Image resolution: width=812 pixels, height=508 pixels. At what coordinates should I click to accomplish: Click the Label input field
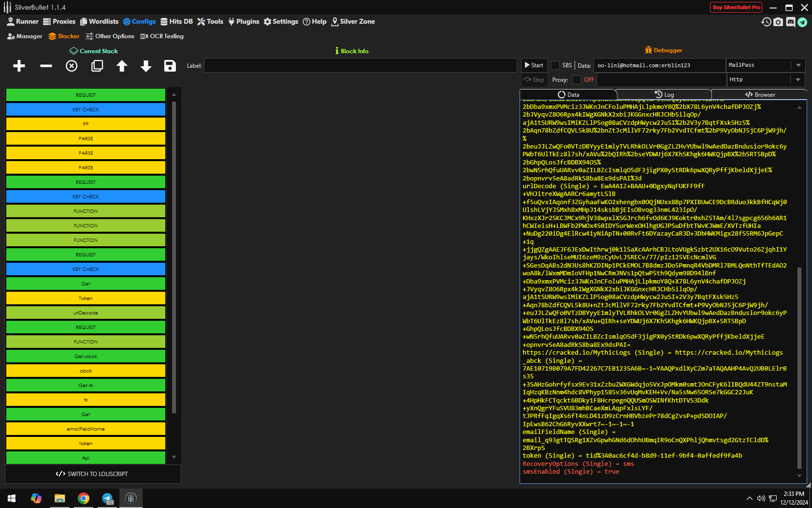361,65
